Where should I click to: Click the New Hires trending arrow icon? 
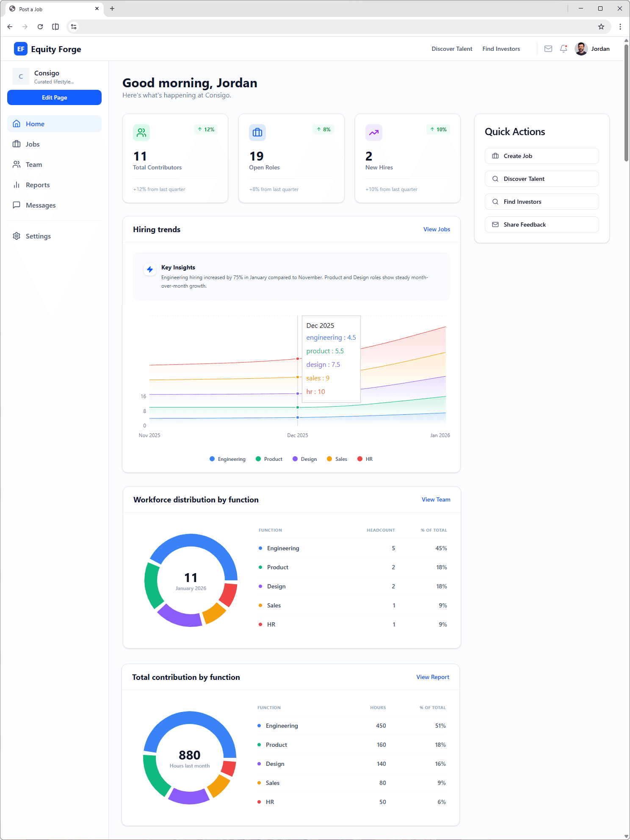point(374,133)
